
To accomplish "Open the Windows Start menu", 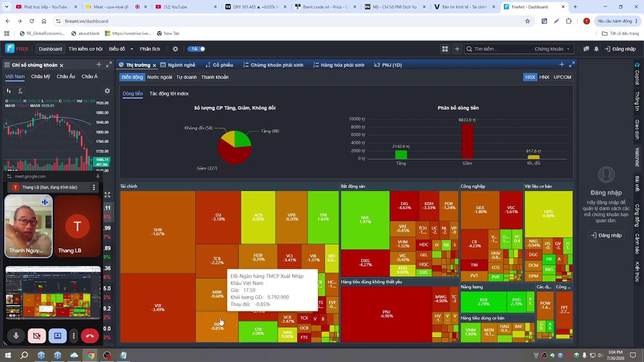I will coord(8,355).
